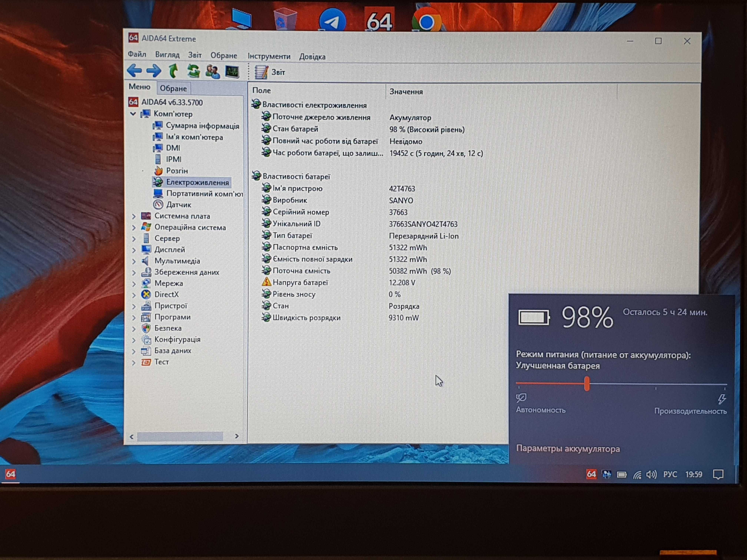The image size is (747, 560).
Task: Click the Програми programs icon
Action: coord(146,317)
